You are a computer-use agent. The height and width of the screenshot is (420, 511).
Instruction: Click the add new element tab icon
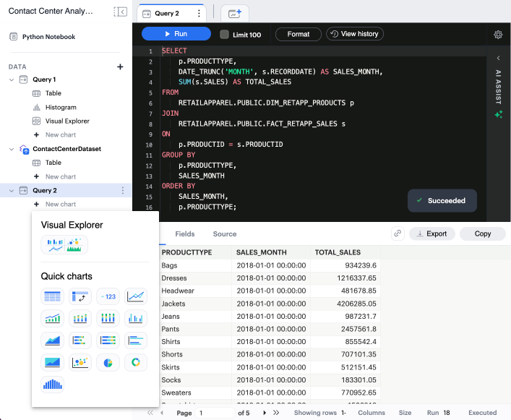tap(234, 14)
